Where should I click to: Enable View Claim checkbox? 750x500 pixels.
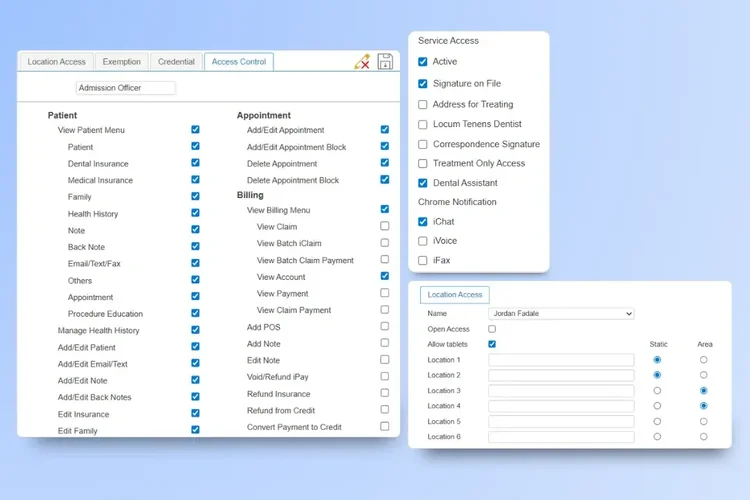[385, 226]
